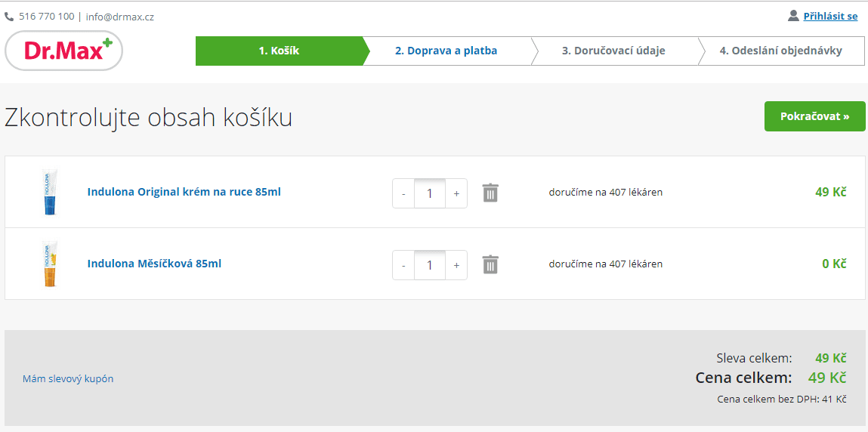Delete Indulona Original krém with trash icon
The image size is (868, 432).
490,193
